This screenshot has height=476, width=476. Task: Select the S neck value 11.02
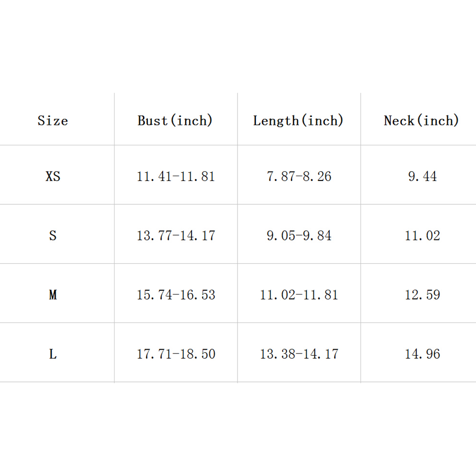tap(422, 236)
